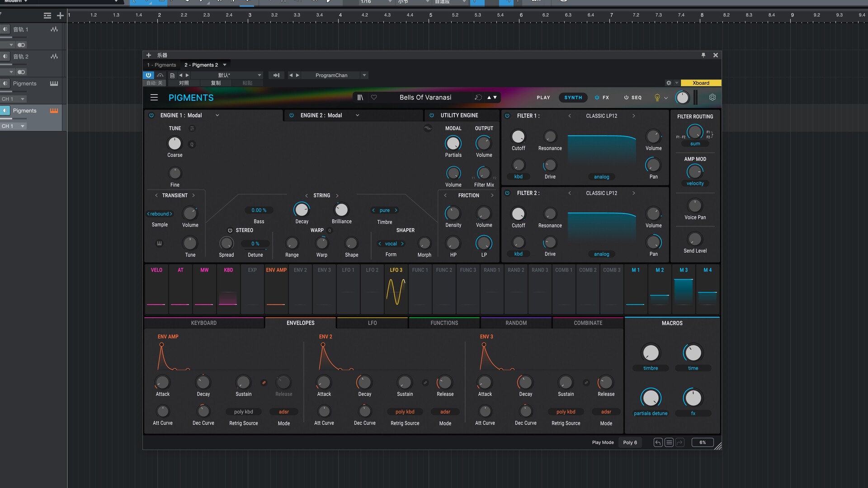Click the sidechain arrow icon before ProgramChan
Screen dimensions: 868x488
coord(276,75)
